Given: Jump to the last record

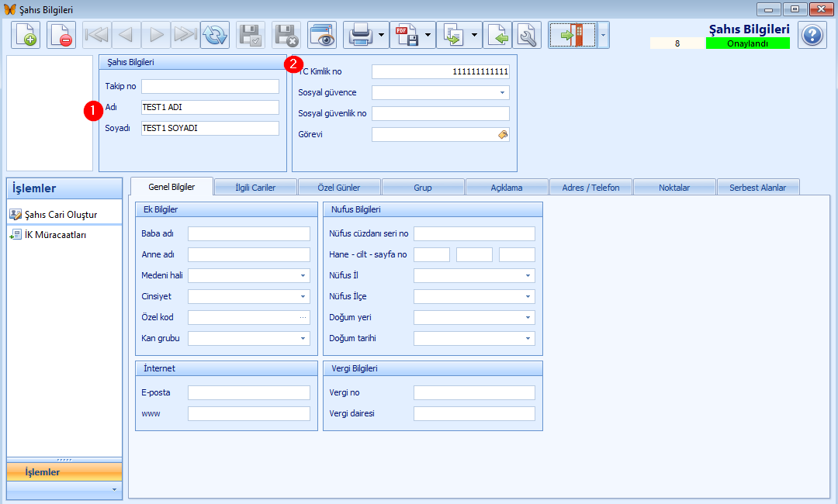Looking at the screenshot, I should coord(185,35).
